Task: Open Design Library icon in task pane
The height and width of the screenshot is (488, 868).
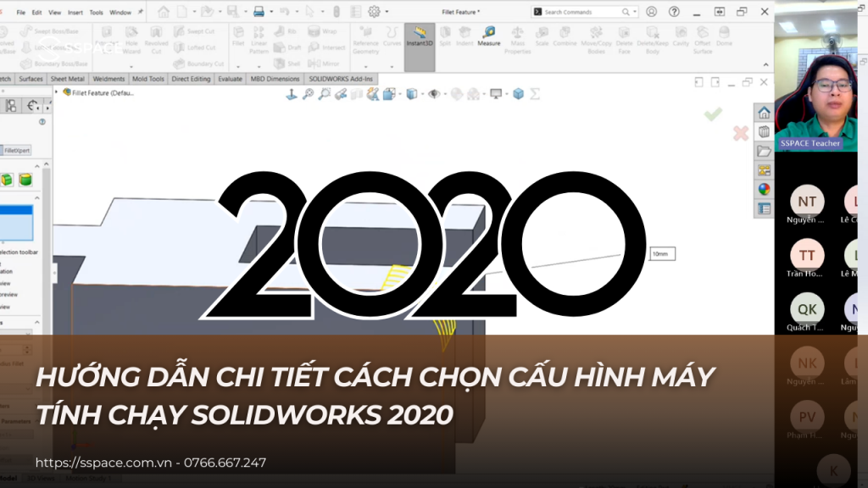Action: (764, 131)
